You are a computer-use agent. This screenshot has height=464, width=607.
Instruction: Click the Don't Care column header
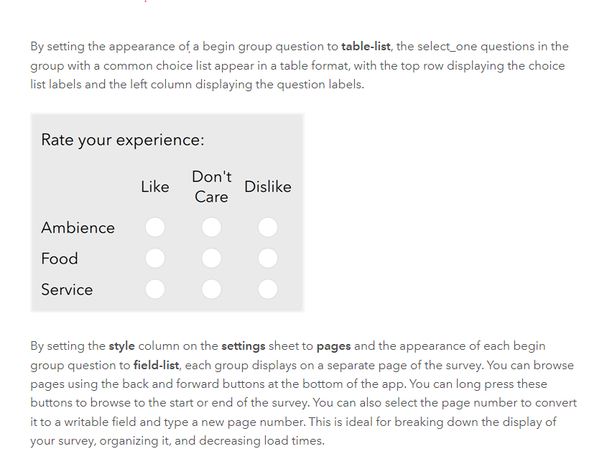pos(211,187)
